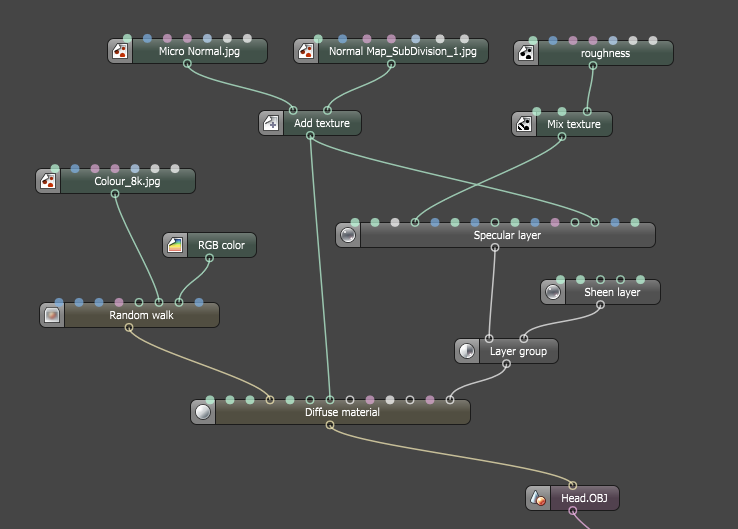Click the output pin below Head.OBJ
738x529 pixels.
point(572,511)
